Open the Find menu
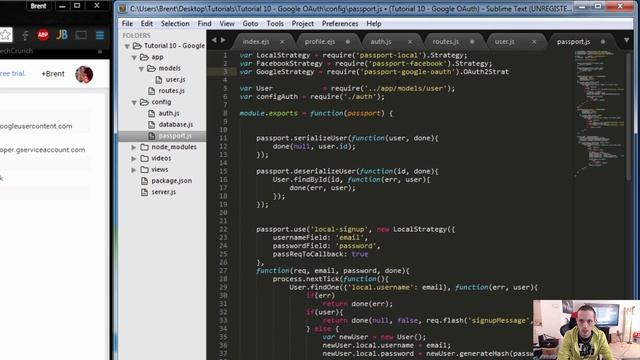This screenshot has height=360, width=640. click(204, 24)
